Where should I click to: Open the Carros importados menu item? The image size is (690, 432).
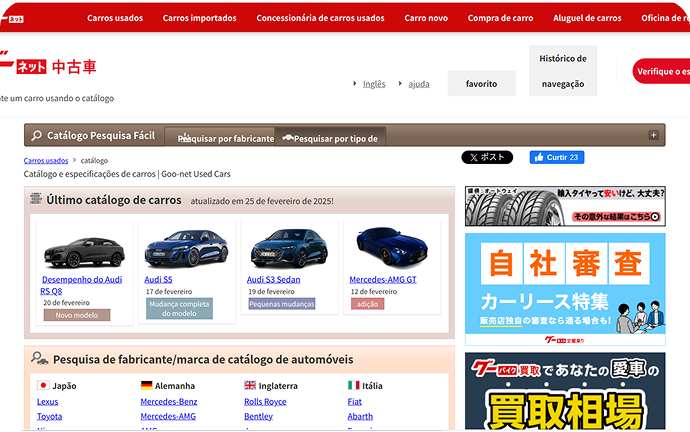click(x=199, y=18)
